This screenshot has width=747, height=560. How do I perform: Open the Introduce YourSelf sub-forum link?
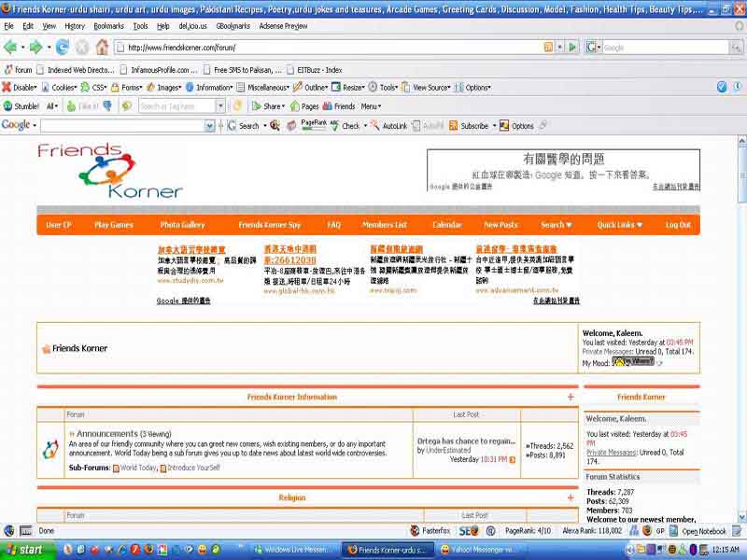point(193,468)
